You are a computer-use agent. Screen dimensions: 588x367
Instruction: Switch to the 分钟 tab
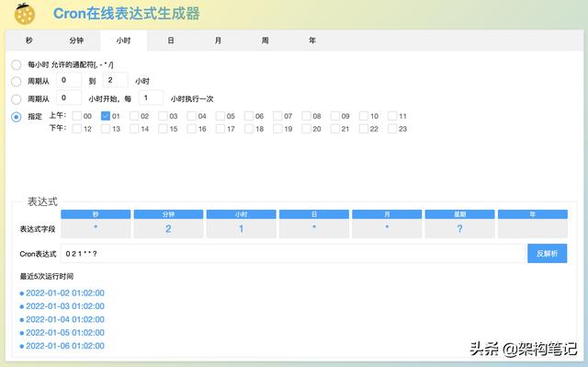coord(76,40)
